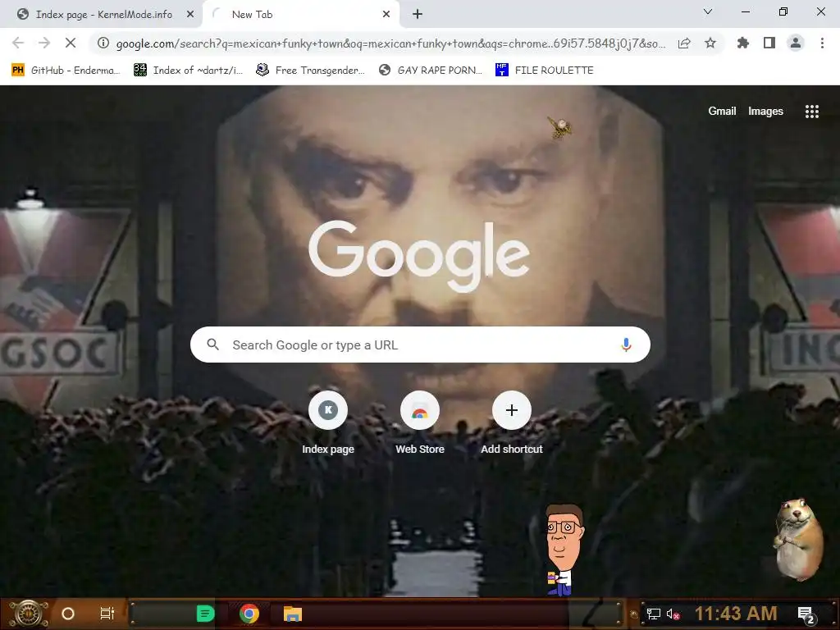Viewport: 840px width, 630px height.
Task: Open Cortana circle on taskbar
Action: tap(68, 614)
